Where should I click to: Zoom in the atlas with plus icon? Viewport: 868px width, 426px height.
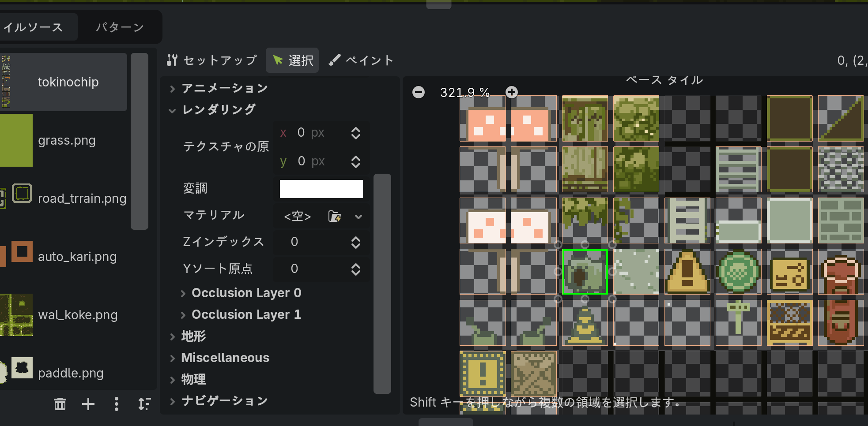(511, 92)
